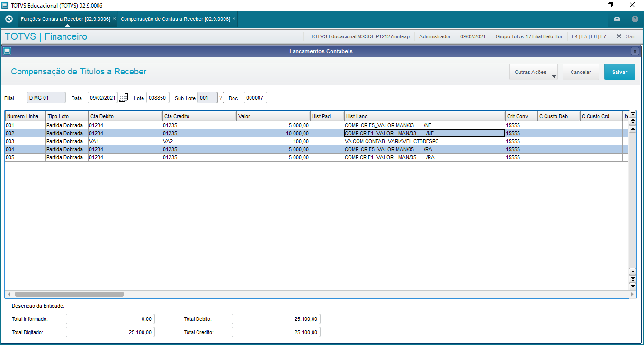
Task: Click the Salvar button
Action: (619, 72)
